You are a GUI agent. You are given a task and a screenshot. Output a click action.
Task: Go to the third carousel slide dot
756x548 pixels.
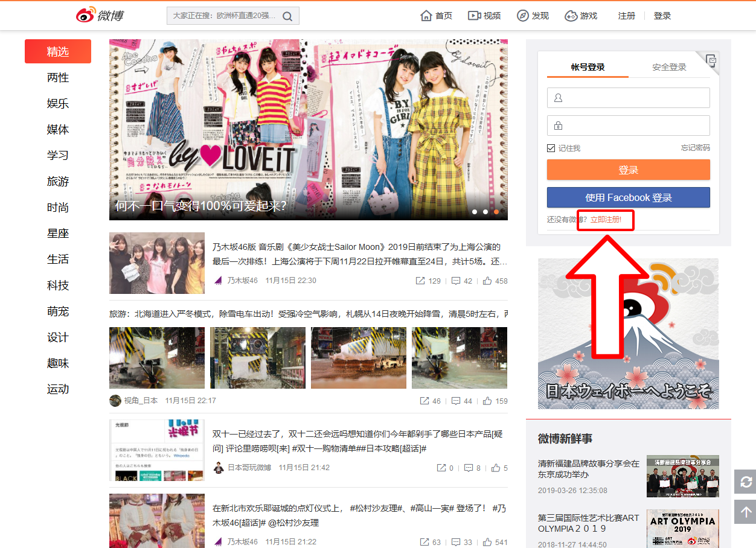[496, 212]
